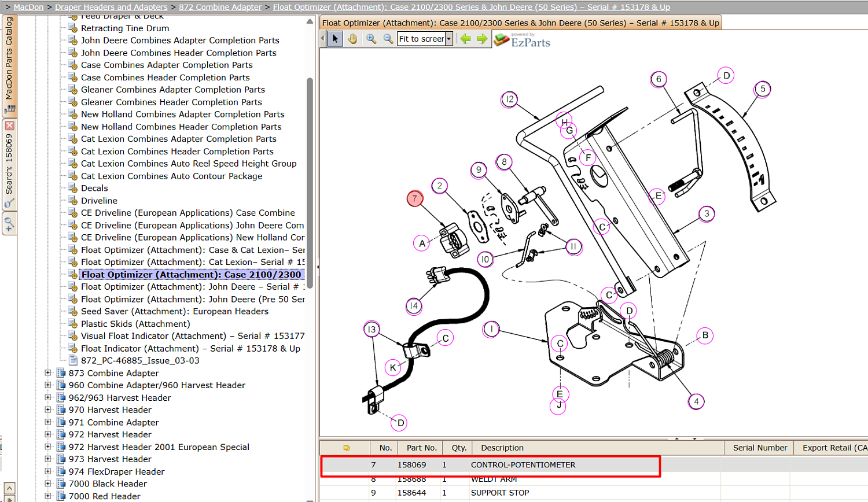Screen dimensions: 868x502
Task: Open new search with magnifier-plus side icon
Action: pos(9,223)
